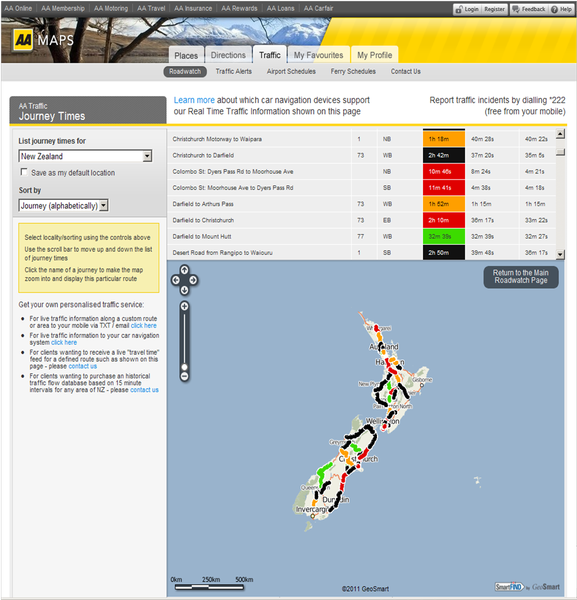Open Contact Us submenu
577x600 pixels.
point(406,72)
